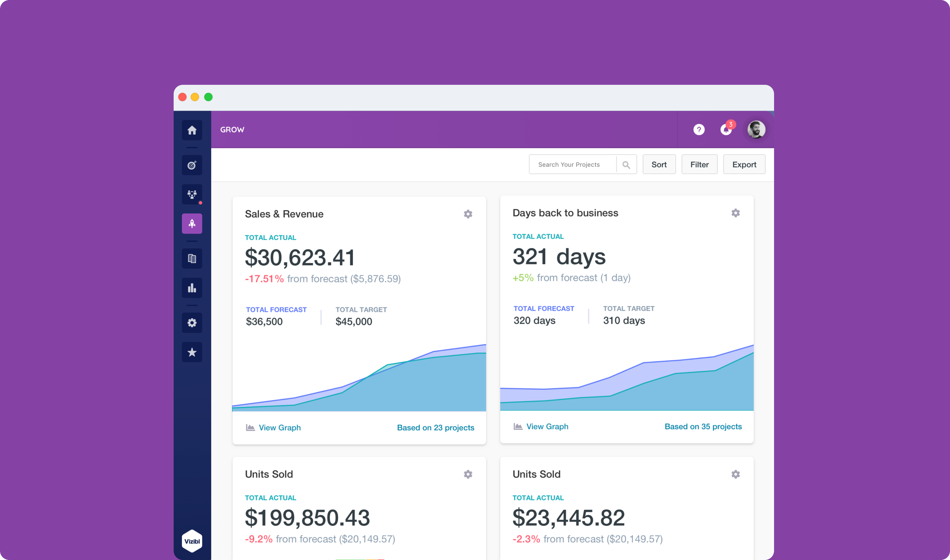The width and height of the screenshot is (950, 560).
Task: Click the Based on 35 projects link
Action: (703, 426)
